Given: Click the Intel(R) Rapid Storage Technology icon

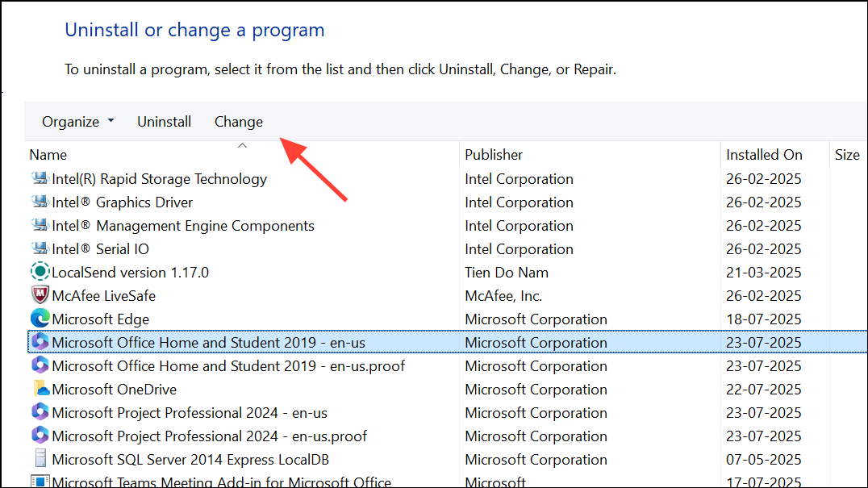Looking at the screenshot, I should point(40,178).
